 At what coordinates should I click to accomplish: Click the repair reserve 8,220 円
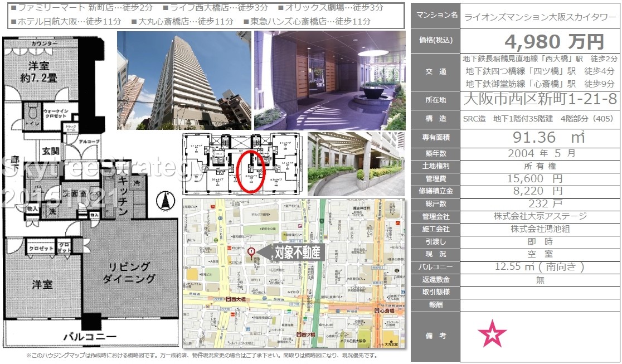tap(537, 191)
